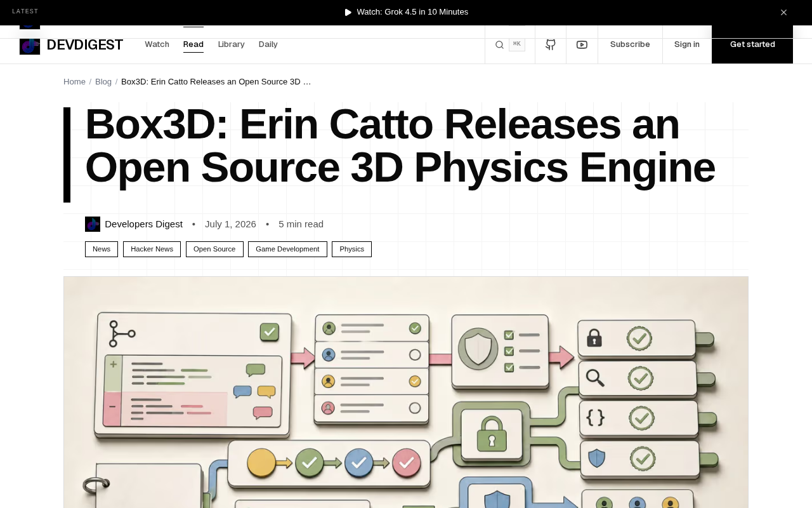Select the Hacker News tag
This screenshot has height=508, width=812.
[152, 250]
